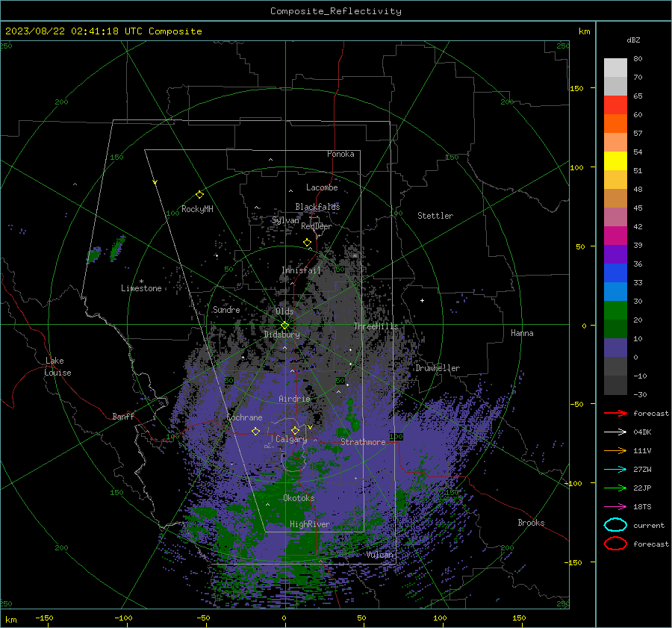Click the orange 111V arrow legend icon
The width and height of the screenshot is (672, 628).
pos(615,450)
